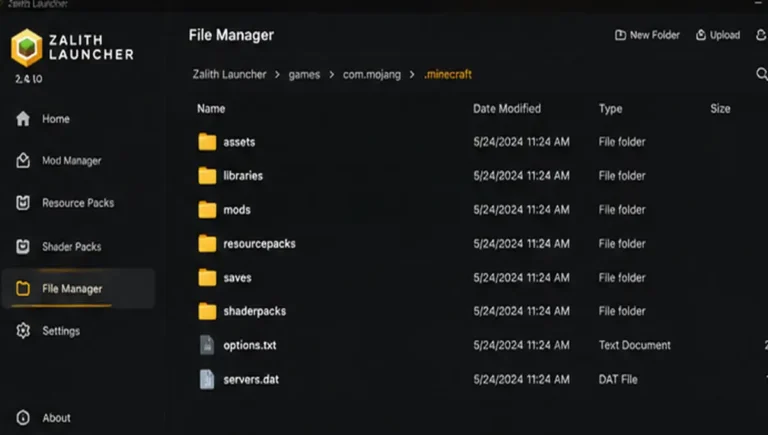Sort by Date Modified column header
The height and width of the screenshot is (435, 768).
coord(507,108)
